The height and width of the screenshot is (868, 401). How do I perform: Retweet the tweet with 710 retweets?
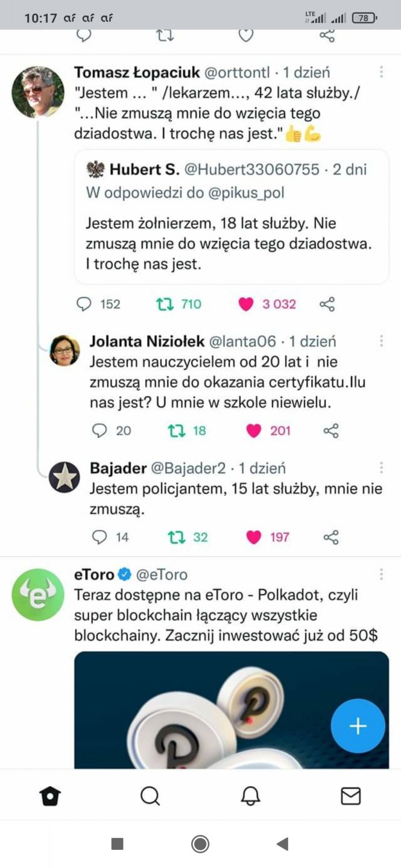point(165,304)
